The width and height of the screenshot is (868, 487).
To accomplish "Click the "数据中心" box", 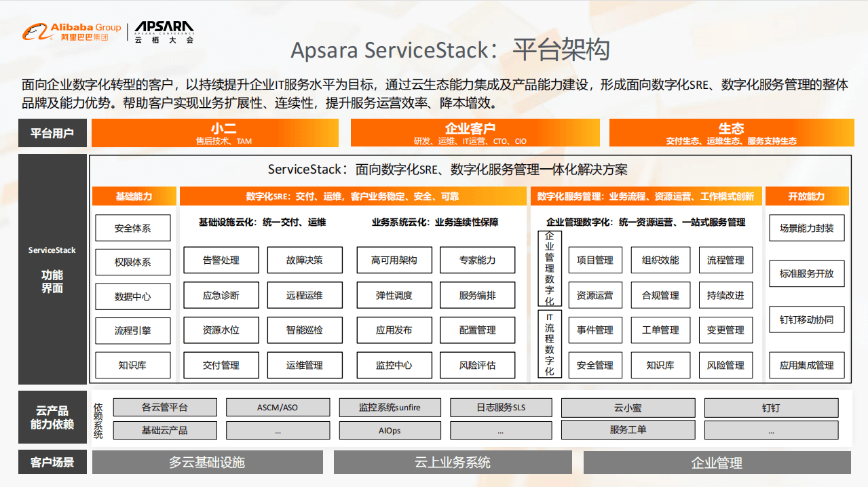I will click(133, 296).
